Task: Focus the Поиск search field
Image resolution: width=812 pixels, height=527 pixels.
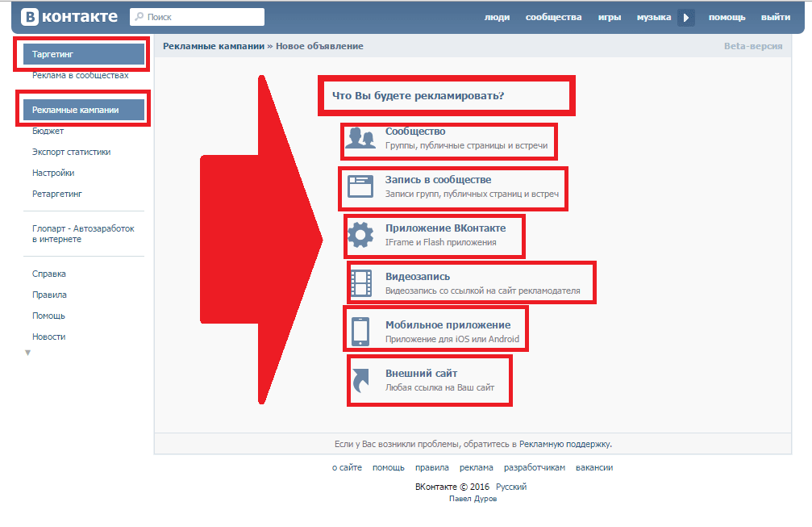Action: tap(197, 17)
